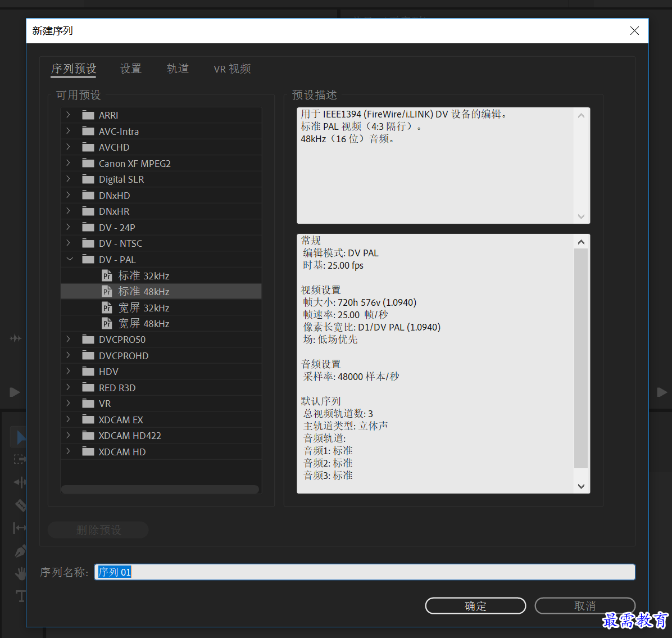Screen dimensions: 672x638
Task: Select the Track Select tool in background
Action: pos(20,459)
